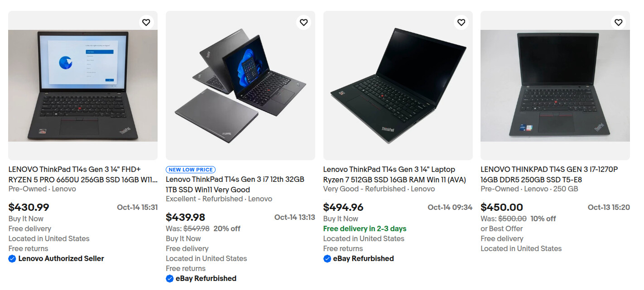Open I7-1270P 16GB DDR5 listing title

tap(549, 175)
